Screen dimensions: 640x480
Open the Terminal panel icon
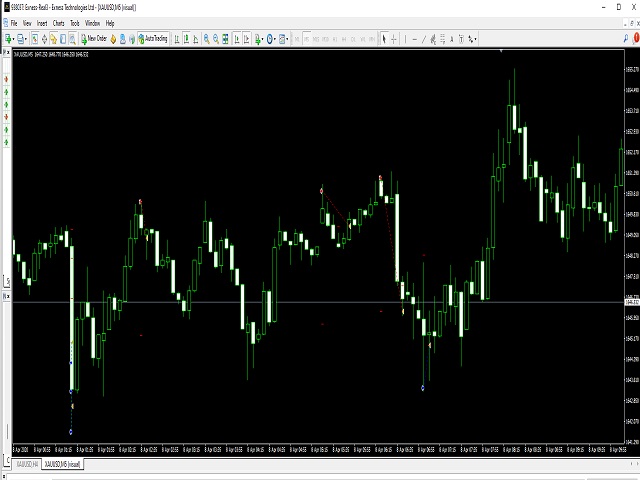pos(63,39)
